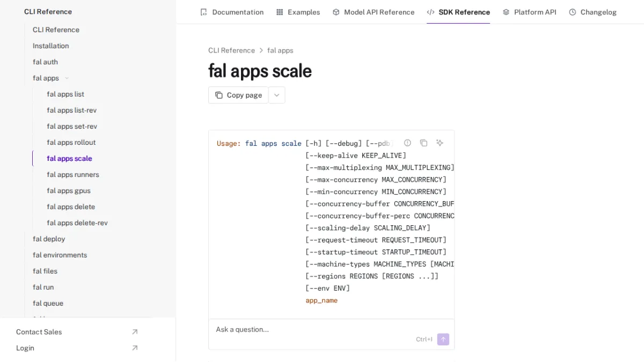Click the copy icon in Copy page button
Screen dimensions: 644x362
click(219, 95)
